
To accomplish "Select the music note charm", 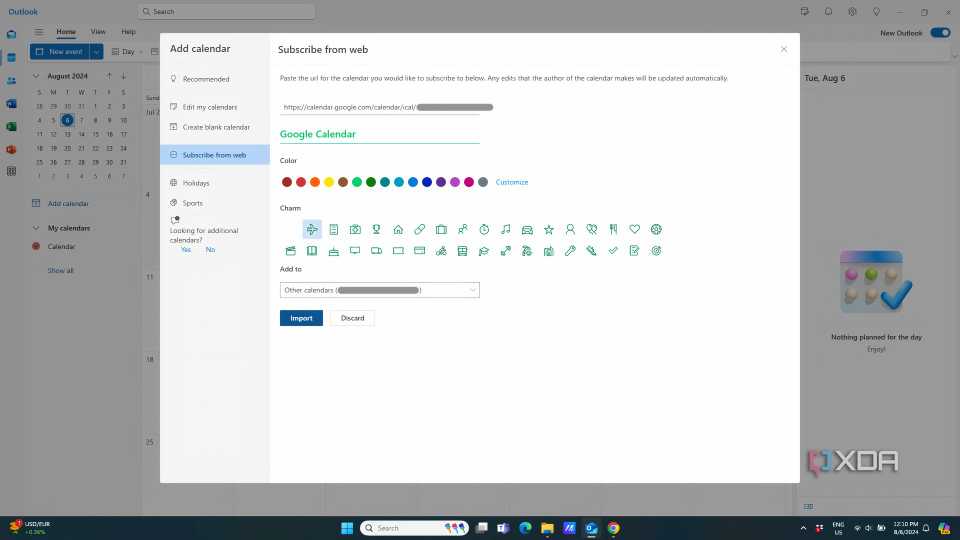I will pyautogui.click(x=506, y=229).
